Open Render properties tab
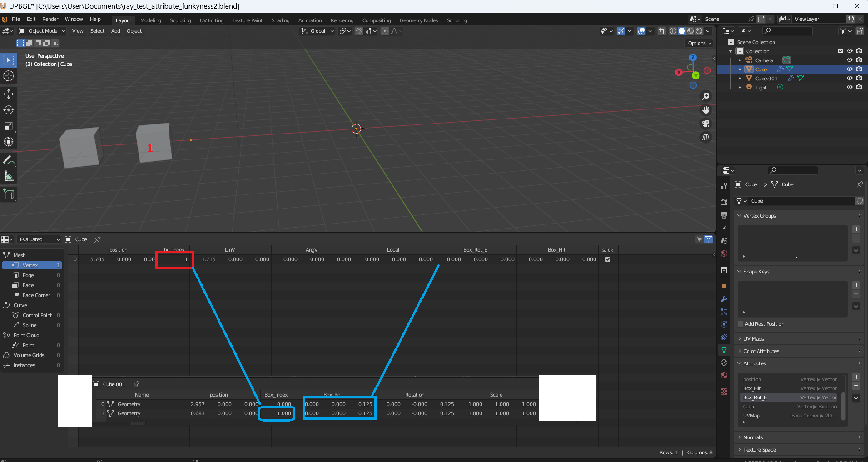 724,202
